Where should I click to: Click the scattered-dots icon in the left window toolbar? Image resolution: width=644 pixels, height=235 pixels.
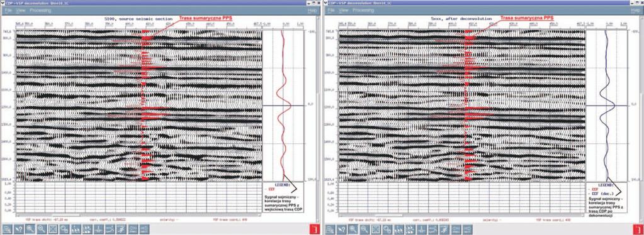(88, 229)
